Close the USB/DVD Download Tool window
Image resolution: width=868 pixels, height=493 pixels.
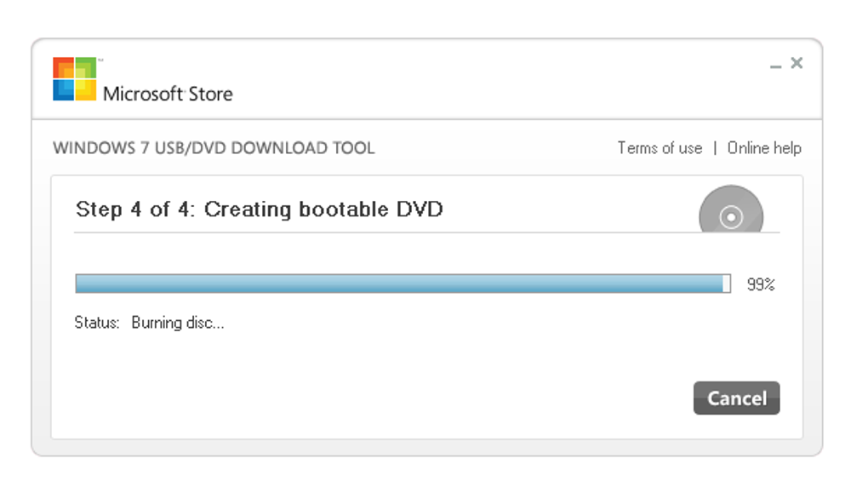(797, 63)
